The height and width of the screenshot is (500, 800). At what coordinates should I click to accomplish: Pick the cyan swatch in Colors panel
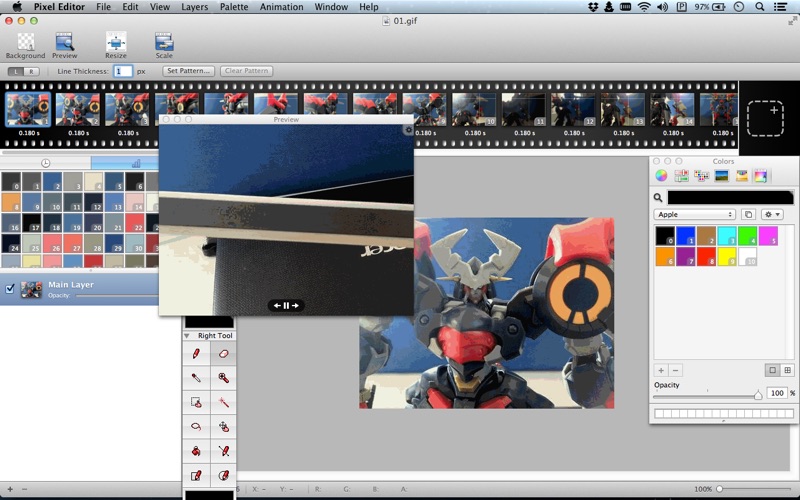point(726,236)
